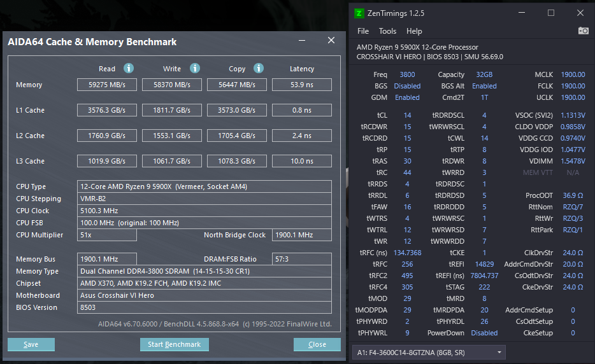Select the Memory Read value 59275 MB/s
This screenshot has height=364, width=595.
pyautogui.click(x=107, y=85)
